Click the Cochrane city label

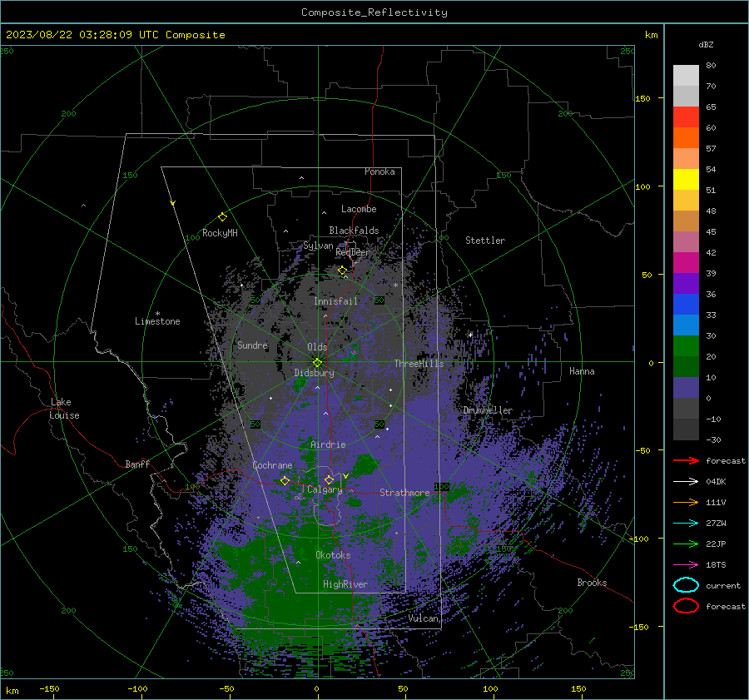[272, 465]
